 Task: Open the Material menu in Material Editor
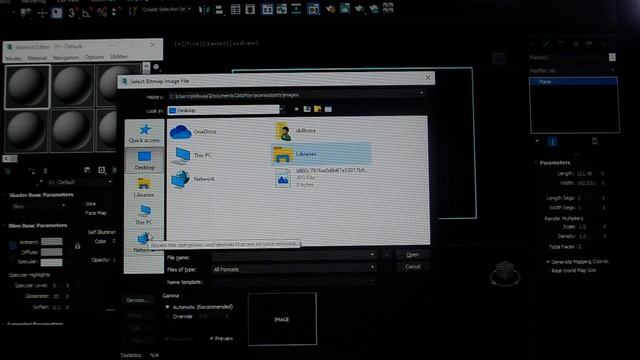(37, 58)
